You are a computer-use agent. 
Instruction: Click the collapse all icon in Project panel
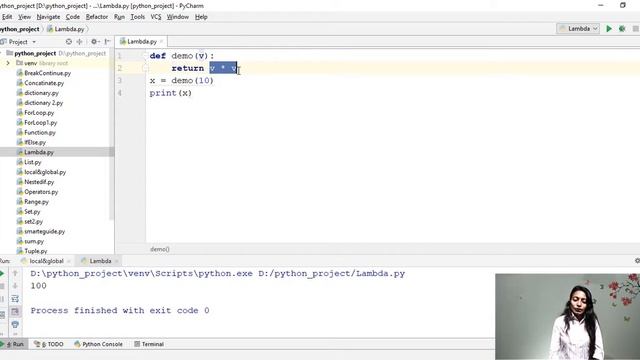[x=80, y=42]
